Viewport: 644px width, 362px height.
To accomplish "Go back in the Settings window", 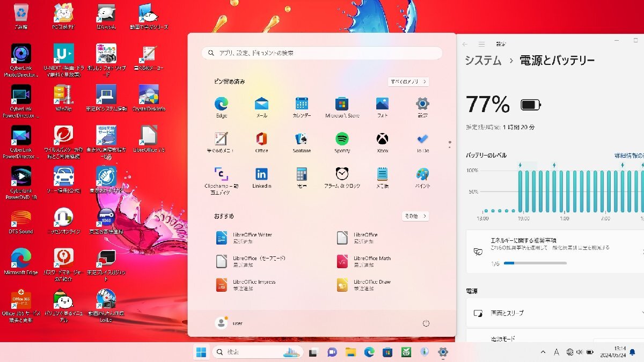I will coord(465,44).
